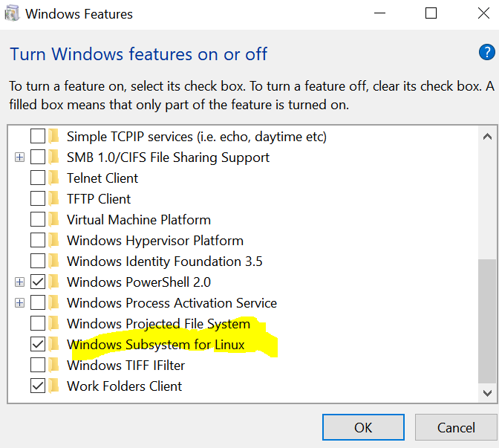Screen dimensions: 499x448
Task: Select the Virtual Machine Platform label
Action: (x=139, y=220)
